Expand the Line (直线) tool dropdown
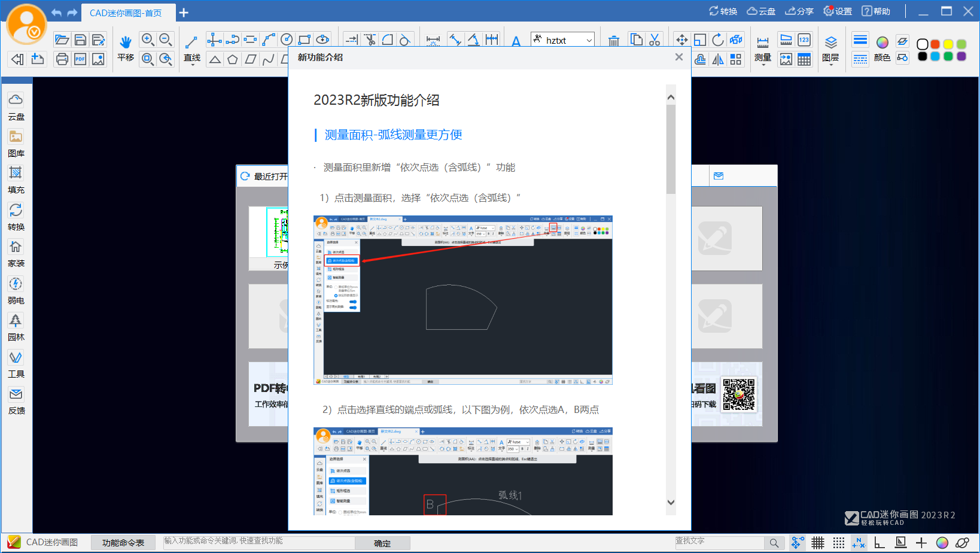 [192, 65]
